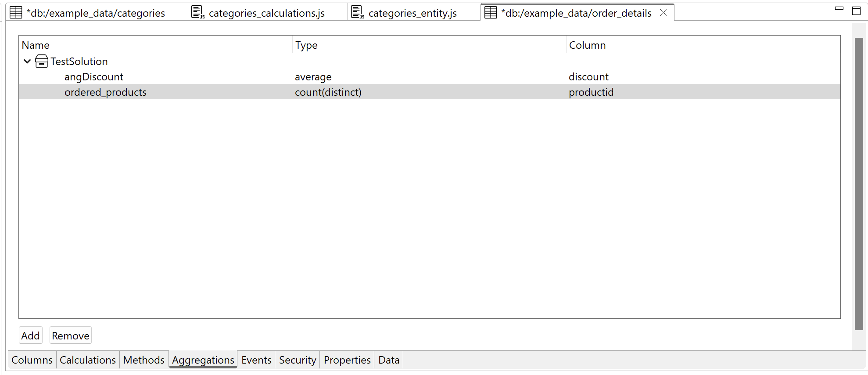
Task: Collapse the TestSolution tree node
Action: [x=27, y=61]
